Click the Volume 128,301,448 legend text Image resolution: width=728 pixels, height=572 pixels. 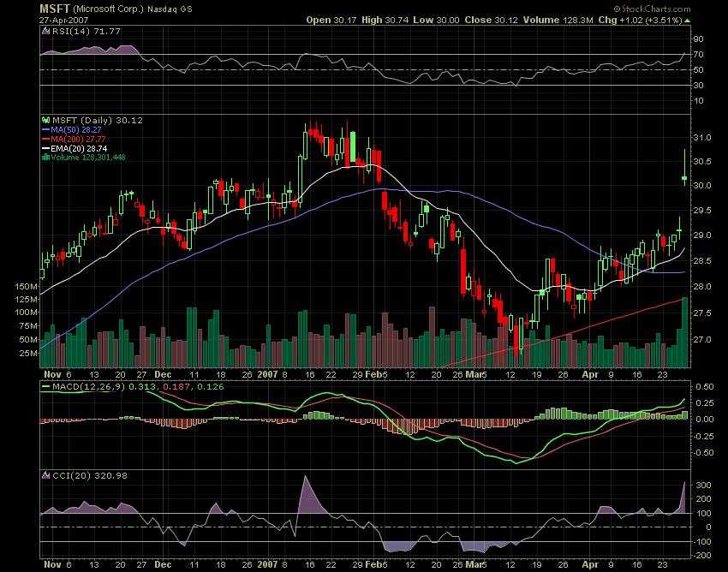tap(88, 158)
